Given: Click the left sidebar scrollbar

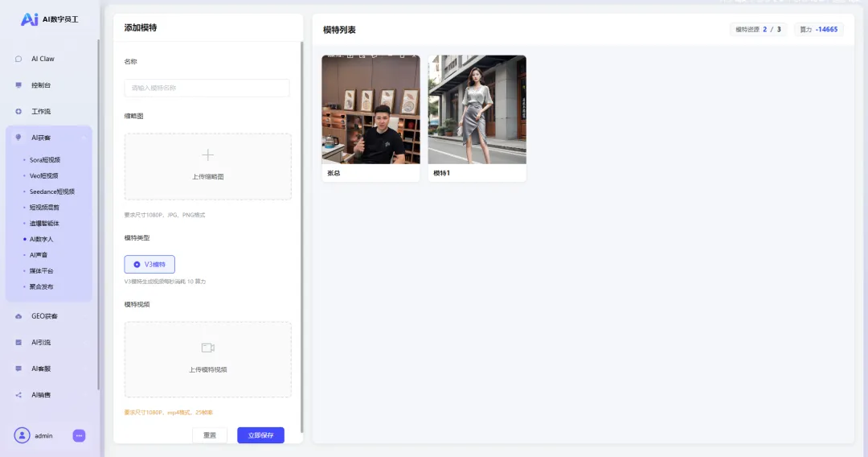Looking at the screenshot, I should 99,214.
